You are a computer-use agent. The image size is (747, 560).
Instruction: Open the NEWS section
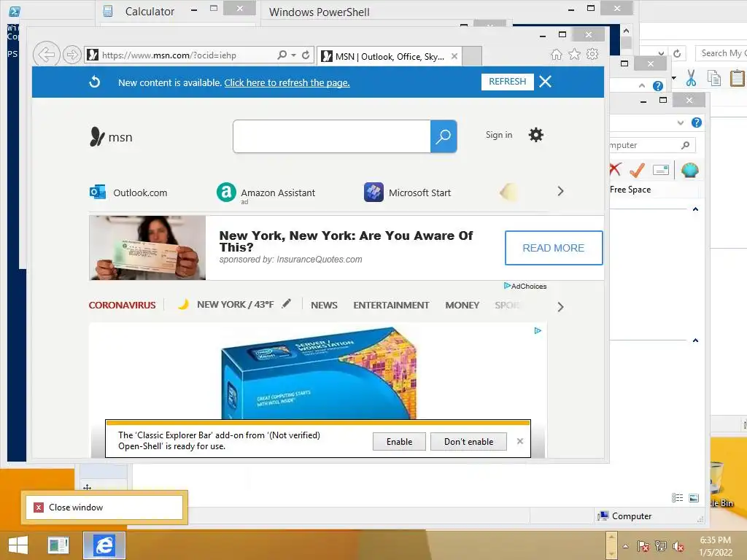pos(324,306)
